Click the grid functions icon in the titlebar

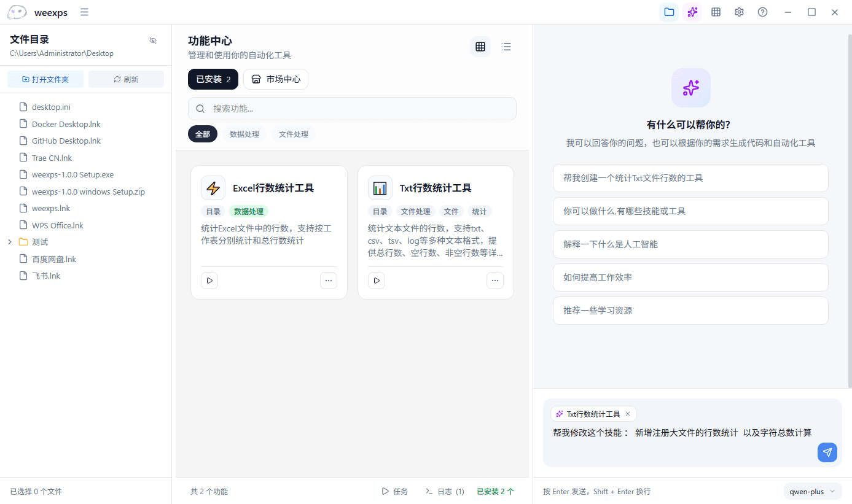[x=715, y=12]
